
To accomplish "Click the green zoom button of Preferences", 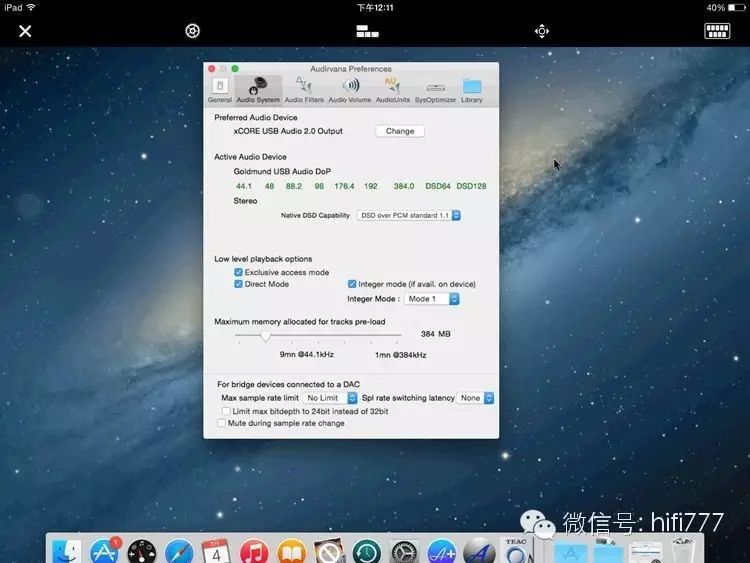I will click(235, 69).
